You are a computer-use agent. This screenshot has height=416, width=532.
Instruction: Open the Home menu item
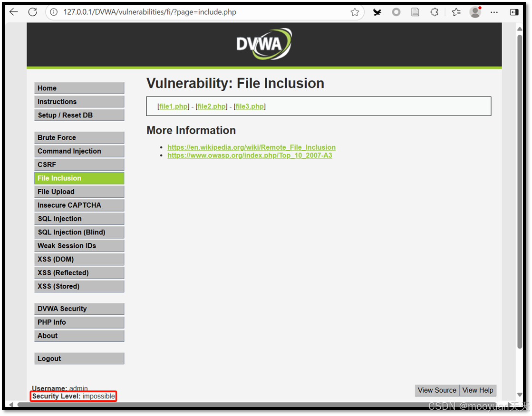click(79, 88)
